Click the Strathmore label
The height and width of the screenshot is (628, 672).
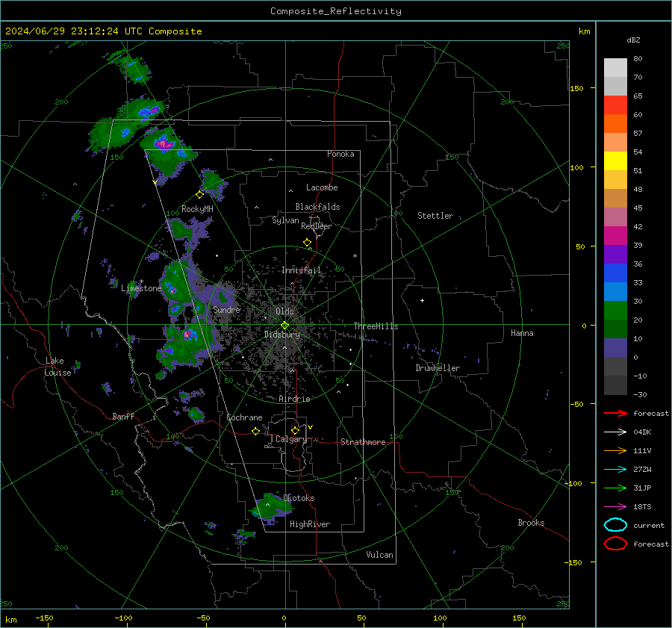click(363, 442)
